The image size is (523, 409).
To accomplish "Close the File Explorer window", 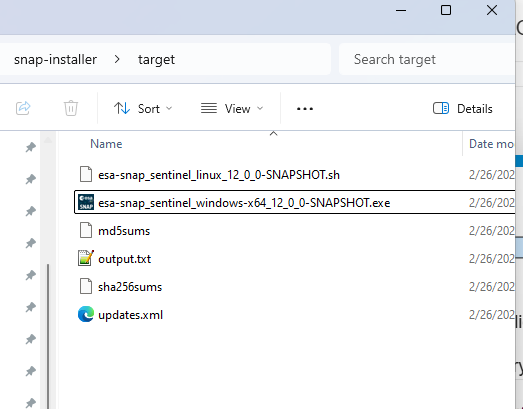I will pyautogui.click(x=492, y=10).
